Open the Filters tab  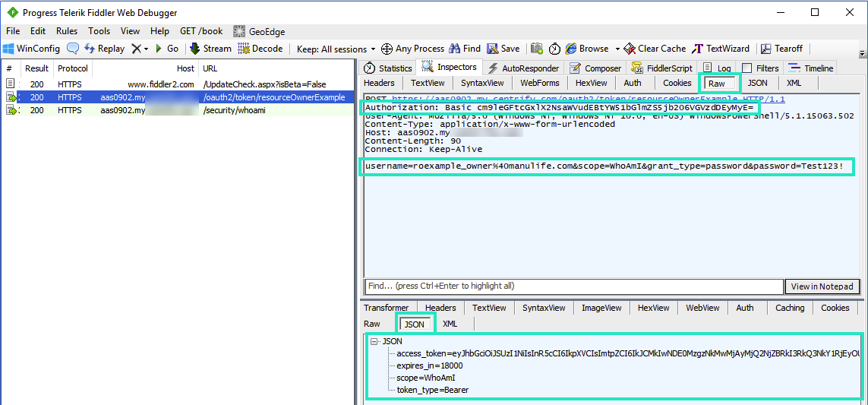(761, 68)
